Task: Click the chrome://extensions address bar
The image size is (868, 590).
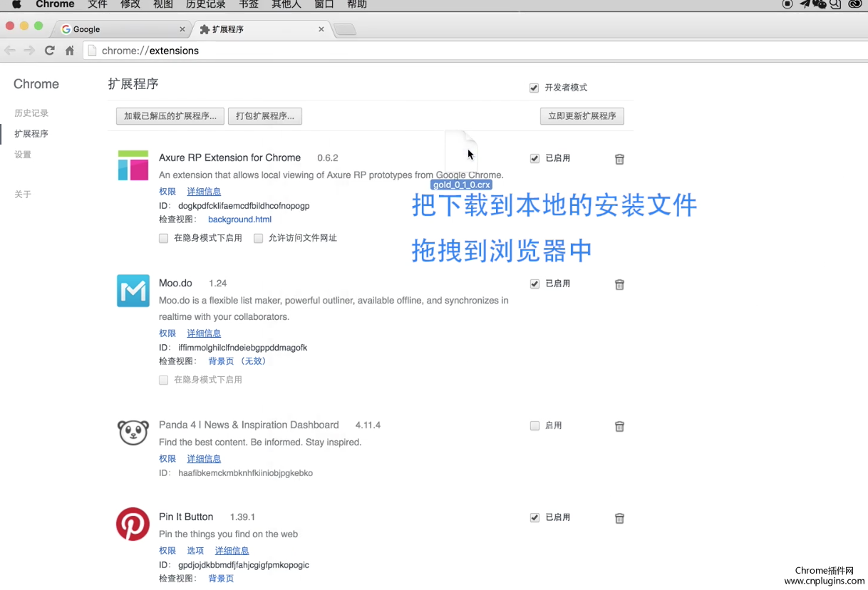Action: click(x=475, y=51)
